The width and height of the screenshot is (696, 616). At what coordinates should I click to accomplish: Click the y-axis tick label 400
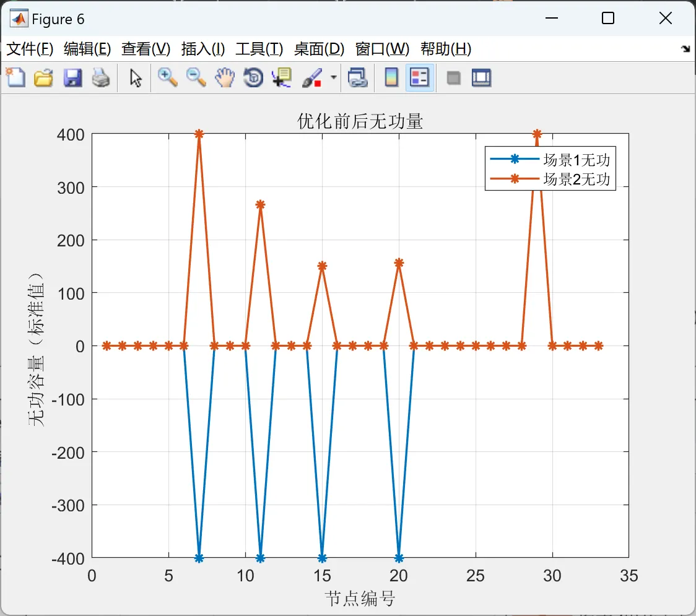click(x=71, y=134)
